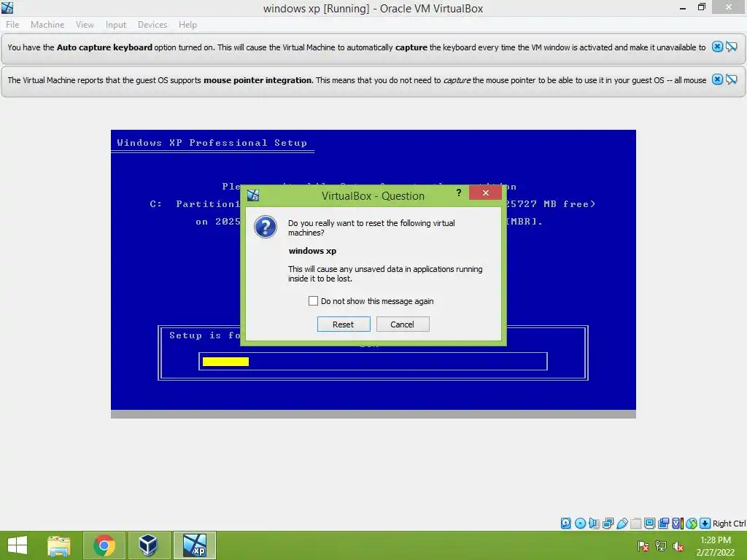Screen dimensions: 747x560
Task: Click the dialog's question mark help button
Action: pyautogui.click(x=458, y=192)
